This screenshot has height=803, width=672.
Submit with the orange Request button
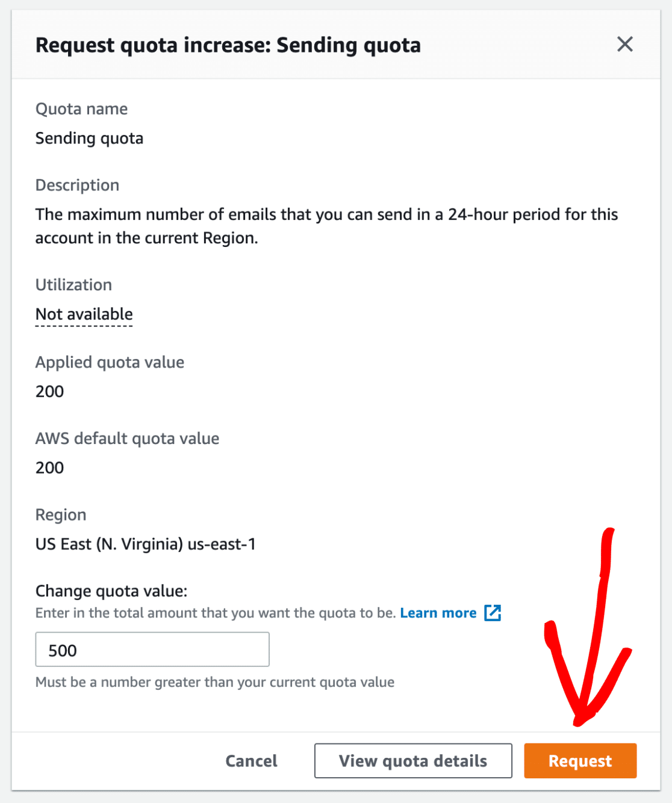coord(580,761)
